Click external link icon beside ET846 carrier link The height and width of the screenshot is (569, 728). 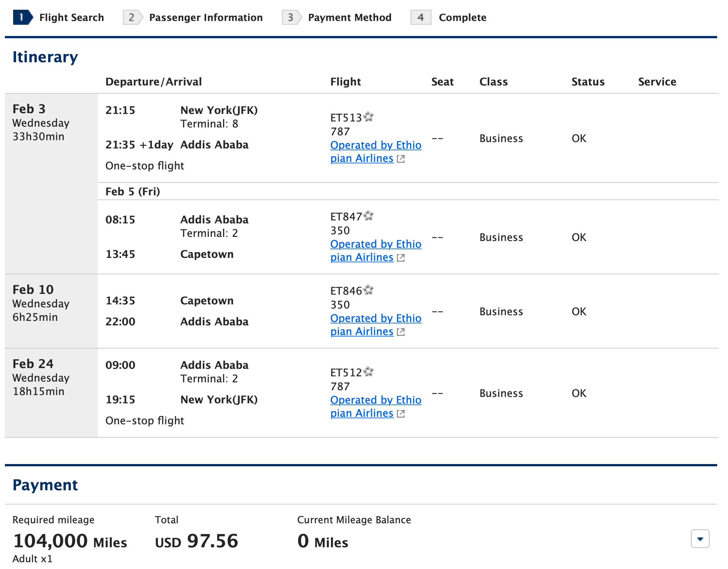coord(401,332)
